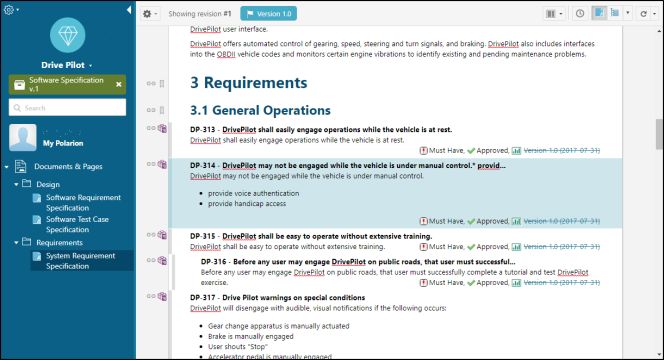The image size is (664, 360).
Task: Click the link icon beside 3 Requirements heading
Action: click(x=151, y=83)
